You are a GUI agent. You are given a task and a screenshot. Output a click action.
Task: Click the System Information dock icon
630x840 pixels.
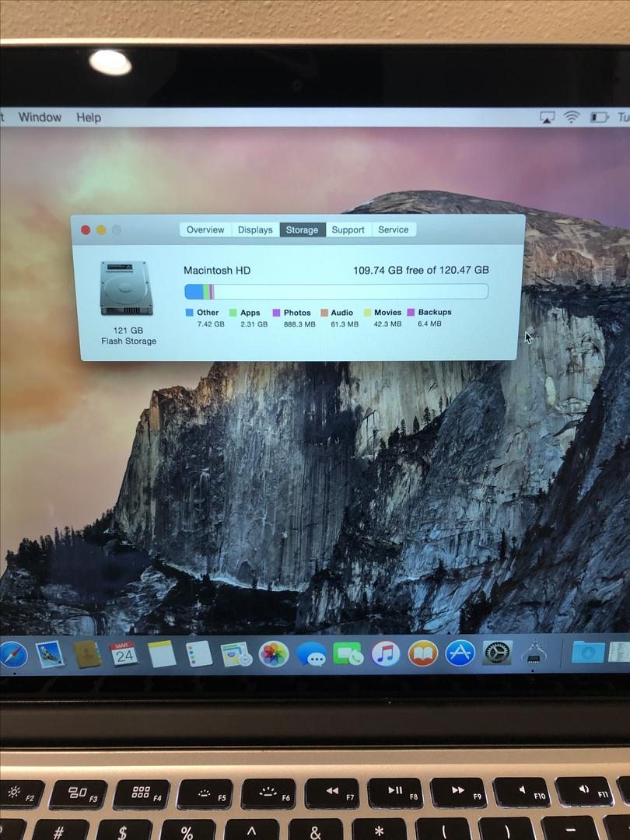tap(534, 653)
